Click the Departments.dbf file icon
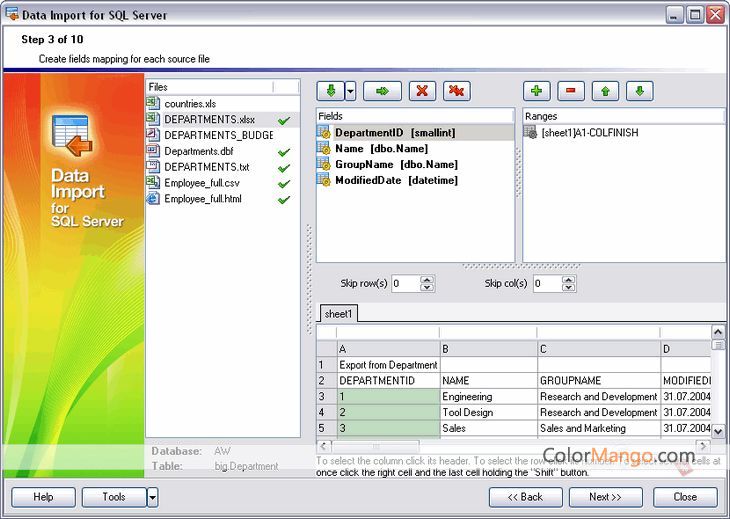Screen dimensions: 730x519 click(x=153, y=151)
